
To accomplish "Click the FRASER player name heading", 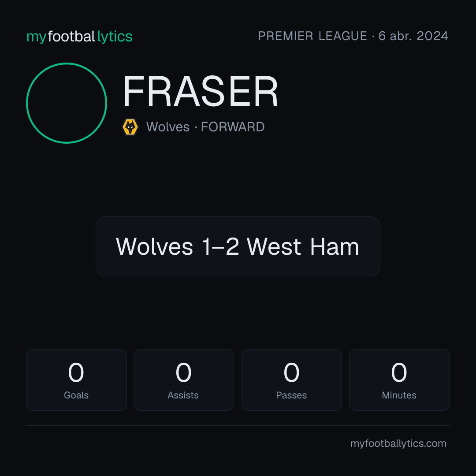I will [201, 91].
